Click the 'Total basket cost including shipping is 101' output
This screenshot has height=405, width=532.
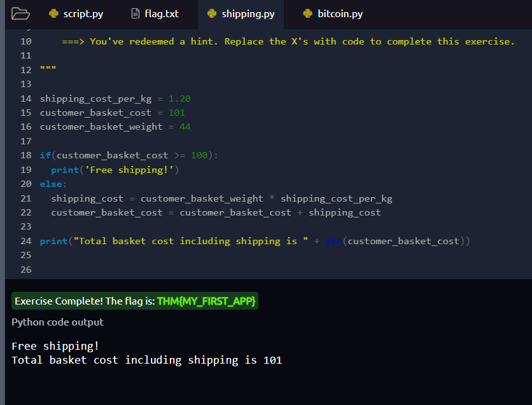pyautogui.click(x=146, y=360)
